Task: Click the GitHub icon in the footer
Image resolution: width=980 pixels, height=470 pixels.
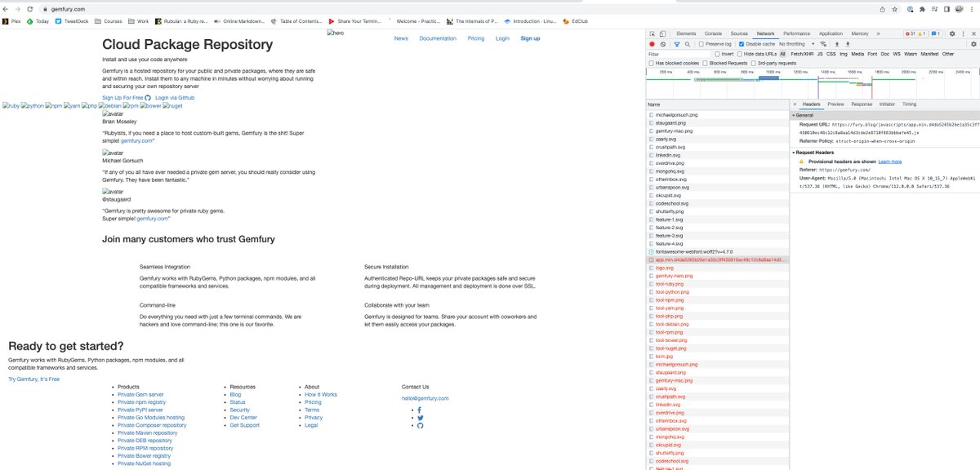Action: coord(421,426)
